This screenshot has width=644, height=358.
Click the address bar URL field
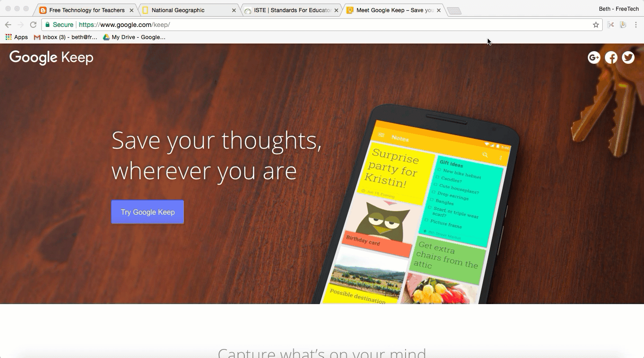pyautogui.click(x=322, y=25)
